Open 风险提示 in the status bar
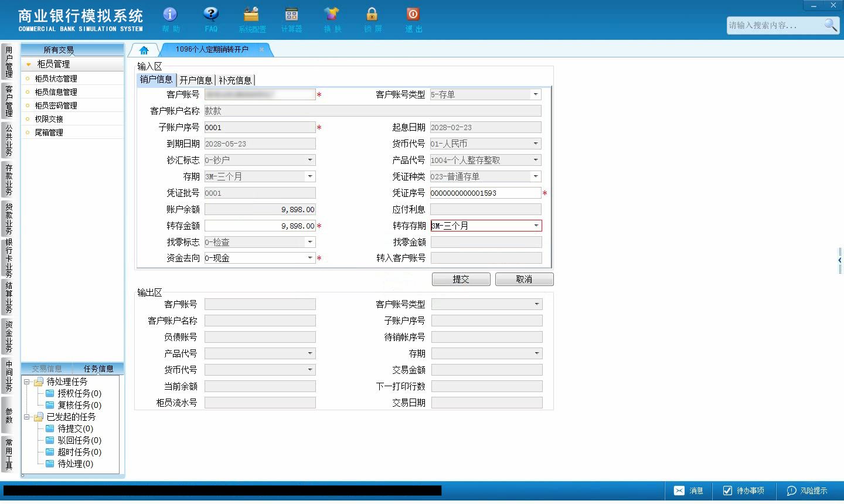Image resolution: width=844 pixels, height=504 pixels. click(x=807, y=491)
